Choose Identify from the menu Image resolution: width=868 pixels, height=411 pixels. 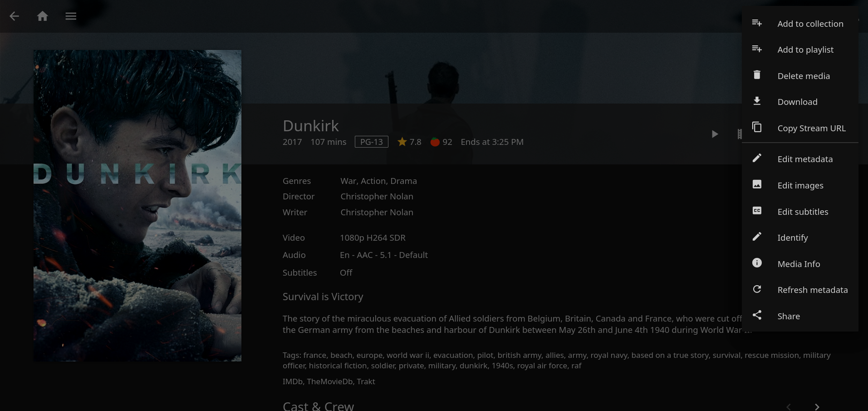[x=800, y=238]
